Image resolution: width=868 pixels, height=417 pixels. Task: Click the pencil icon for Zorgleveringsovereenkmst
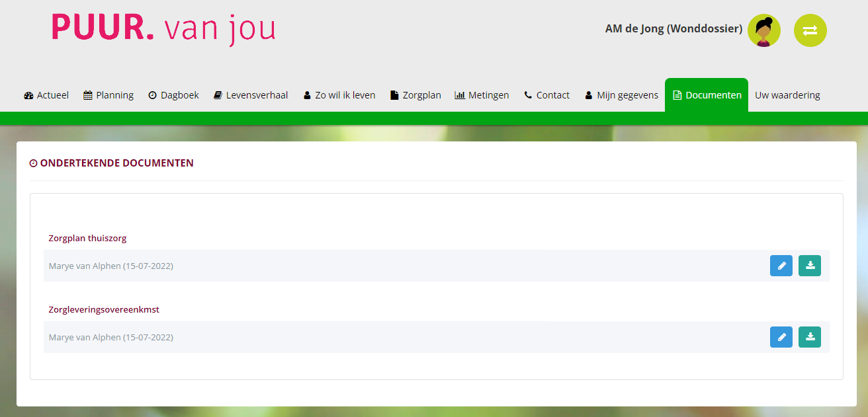tap(781, 337)
